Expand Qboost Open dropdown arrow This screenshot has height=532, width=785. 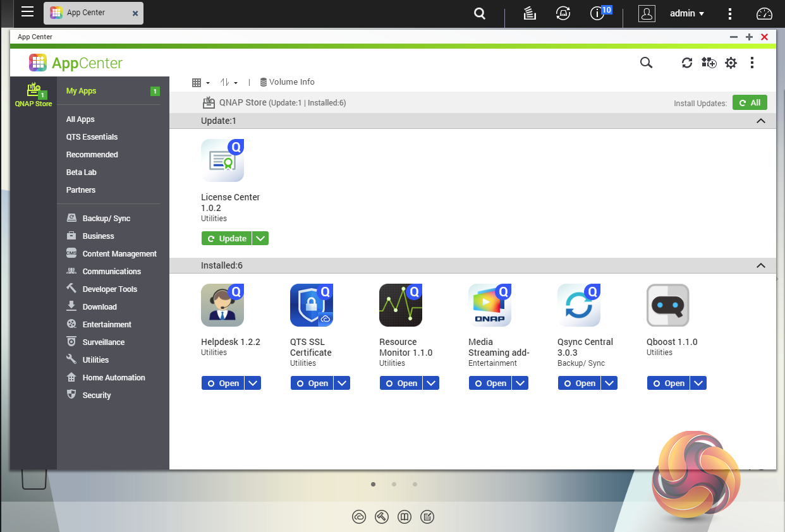click(x=698, y=383)
